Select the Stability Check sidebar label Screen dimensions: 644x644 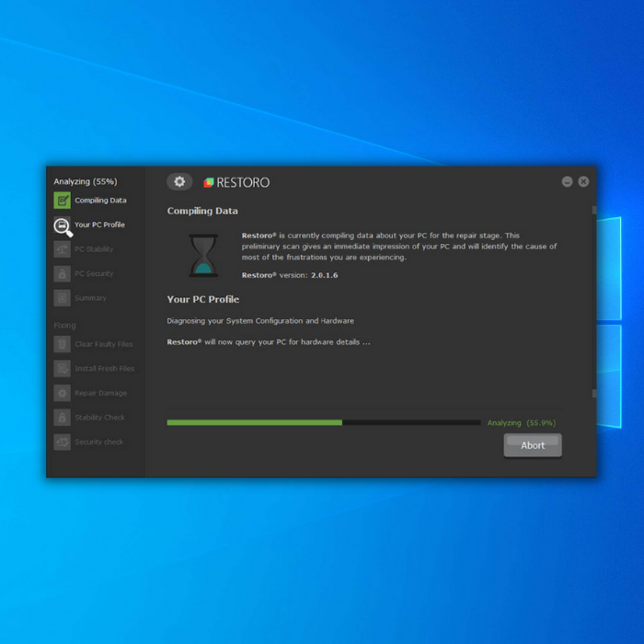[99, 418]
